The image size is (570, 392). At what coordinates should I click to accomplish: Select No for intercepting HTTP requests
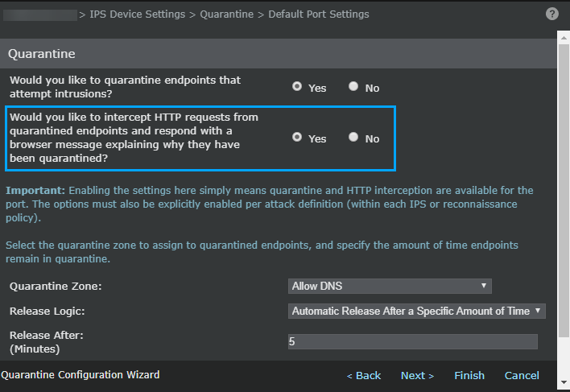click(x=353, y=137)
